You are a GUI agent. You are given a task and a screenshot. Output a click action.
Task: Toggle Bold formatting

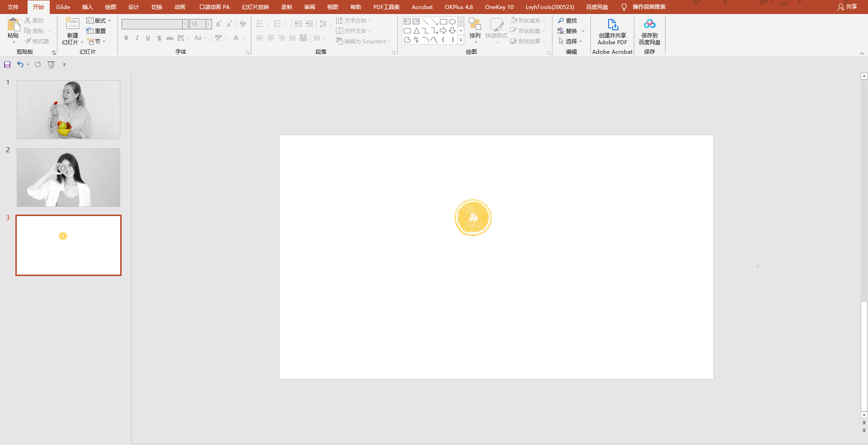(126, 38)
